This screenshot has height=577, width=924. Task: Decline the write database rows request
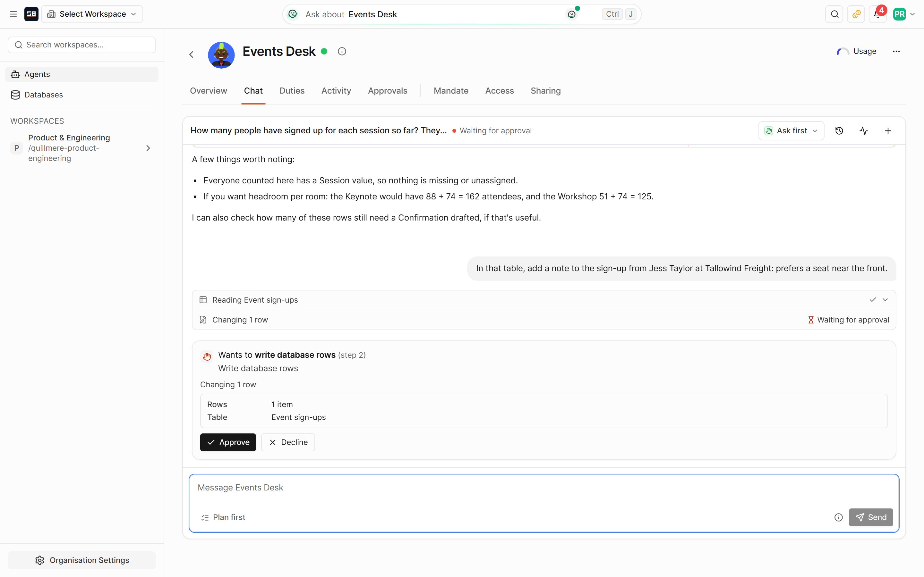click(288, 442)
